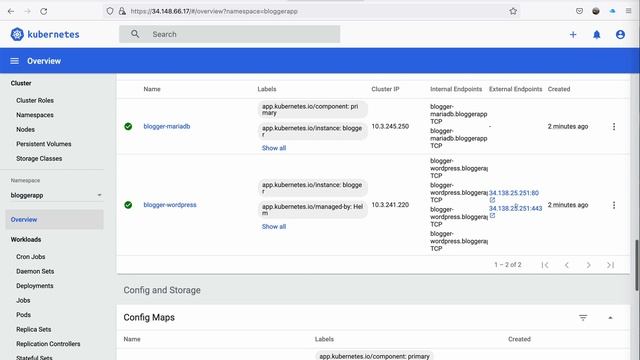The image size is (640, 360).
Task: Open Pods in sidebar
Action: coord(23,315)
